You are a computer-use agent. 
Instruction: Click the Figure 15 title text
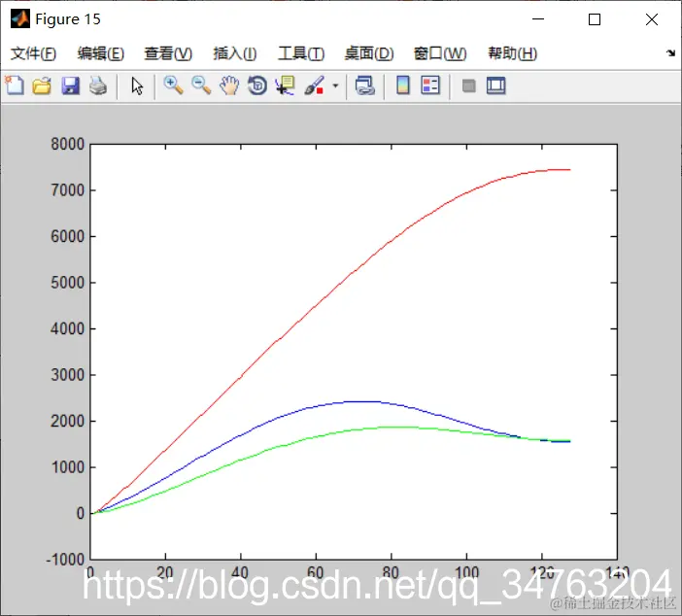coord(68,19)
